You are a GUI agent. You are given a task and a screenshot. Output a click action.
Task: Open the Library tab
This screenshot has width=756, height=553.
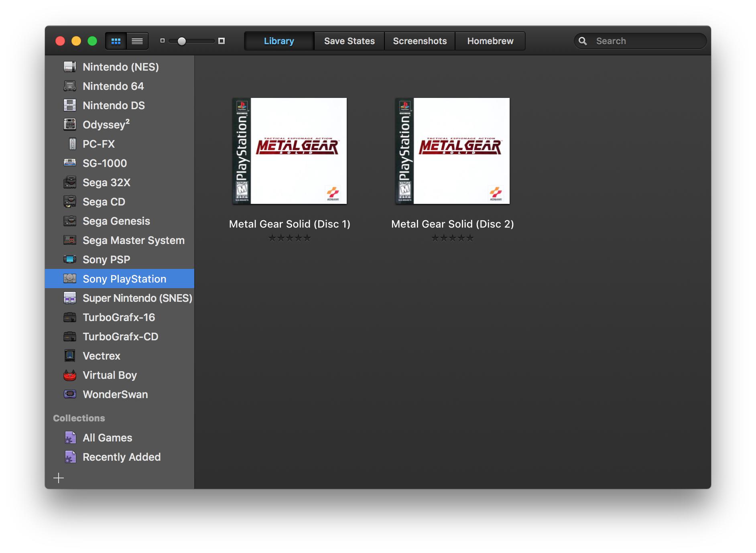[x=279, y=41]
